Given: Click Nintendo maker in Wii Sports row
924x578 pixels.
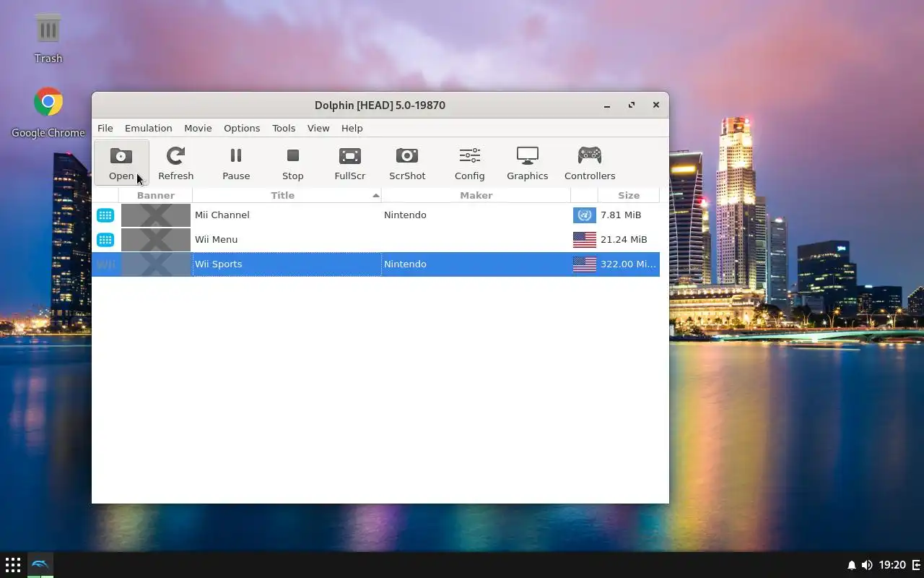Looking at the screenshot, I should (405, 264).
